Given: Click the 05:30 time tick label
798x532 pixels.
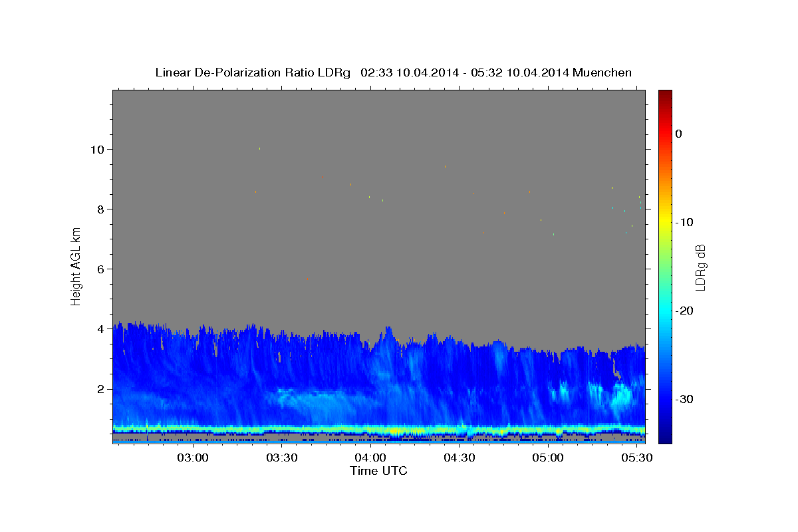Looking at the screenshot, I should [637, 458].
